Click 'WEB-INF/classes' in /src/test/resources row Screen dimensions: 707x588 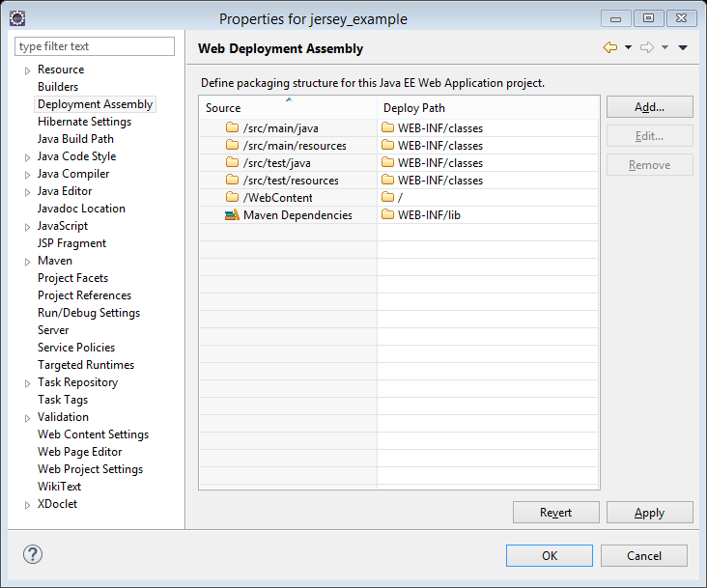(440, 181)
